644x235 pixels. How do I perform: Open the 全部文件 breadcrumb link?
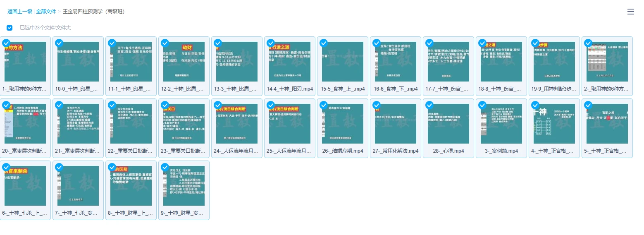[46, 12]
